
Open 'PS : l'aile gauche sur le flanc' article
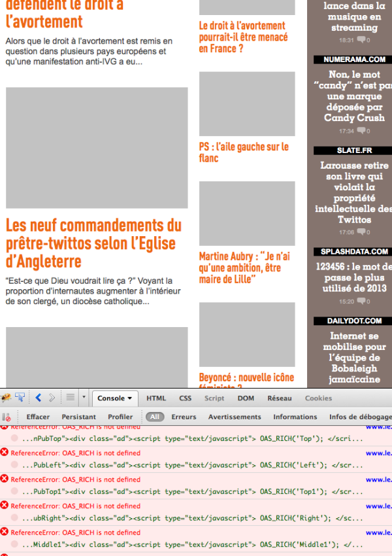[244, 152]
